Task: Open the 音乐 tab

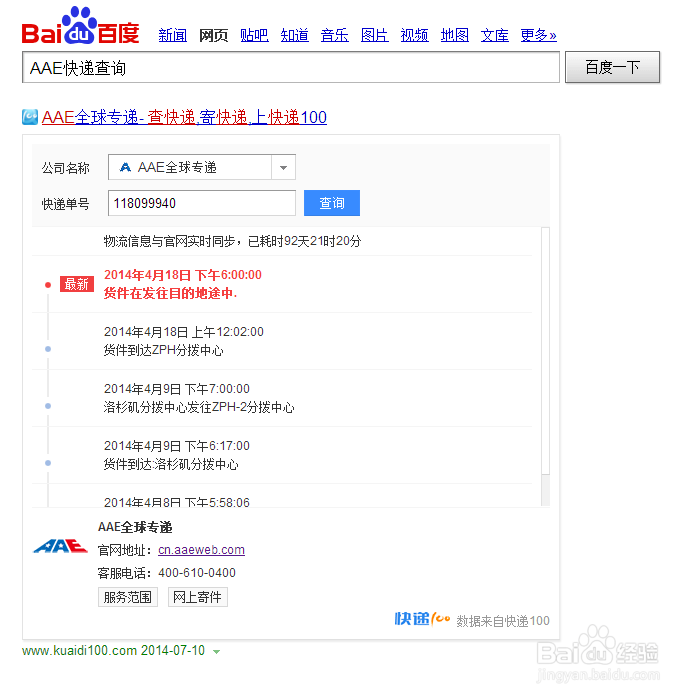Action: [334, 35]
